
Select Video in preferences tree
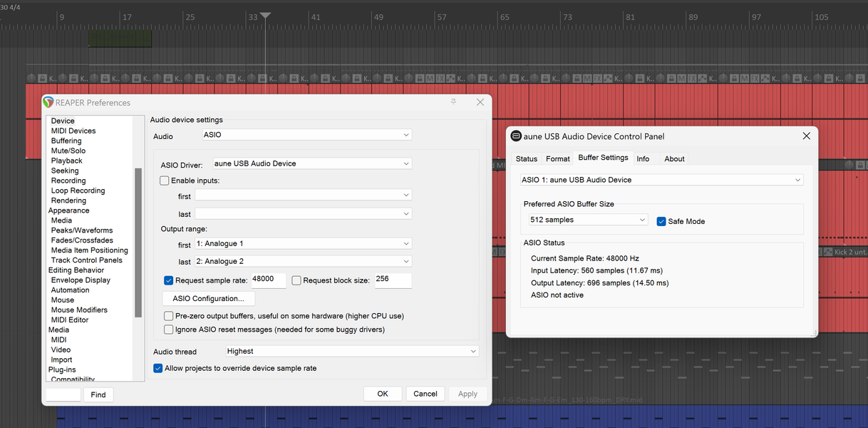[61, 350]
